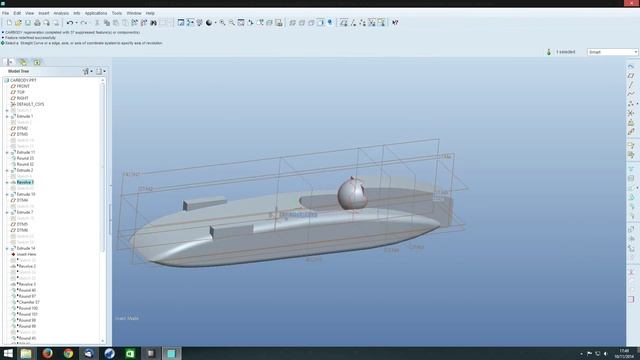Toggle datum axes display
This screenshot has height=360, width=640.
tap(353, 23)
